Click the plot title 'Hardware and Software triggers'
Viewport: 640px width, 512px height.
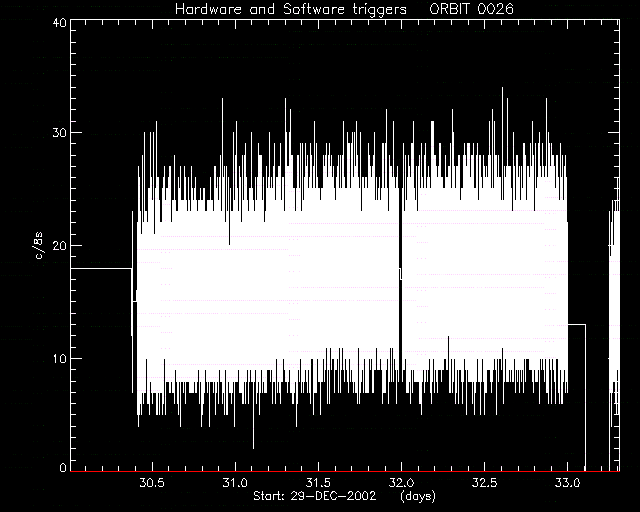point(291,9)
